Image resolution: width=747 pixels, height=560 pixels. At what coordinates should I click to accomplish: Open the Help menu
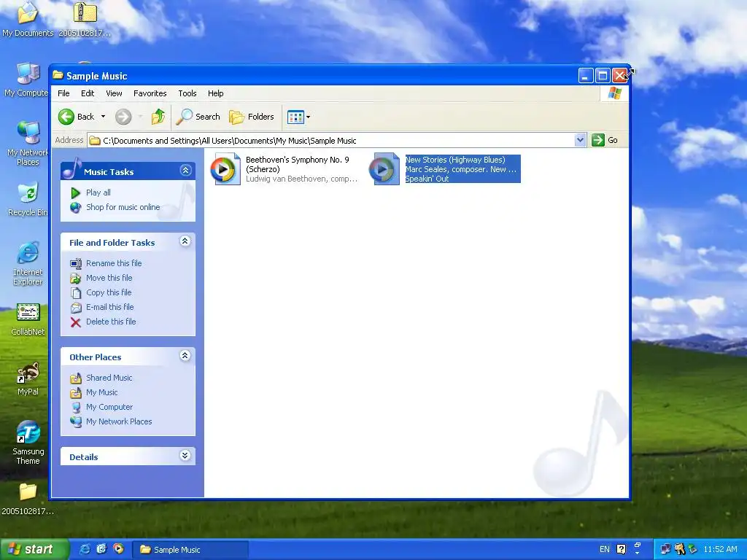215,93
